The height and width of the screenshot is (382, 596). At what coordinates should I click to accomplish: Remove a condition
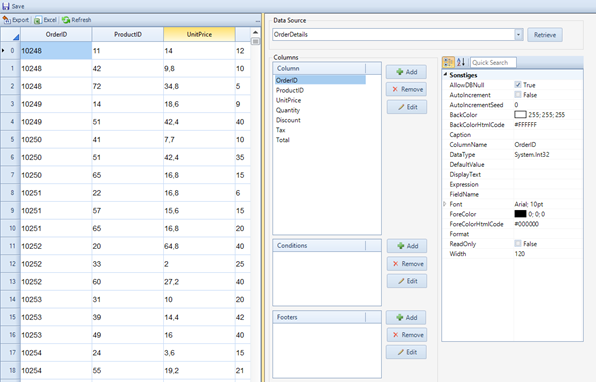click(x=407, y=263)
